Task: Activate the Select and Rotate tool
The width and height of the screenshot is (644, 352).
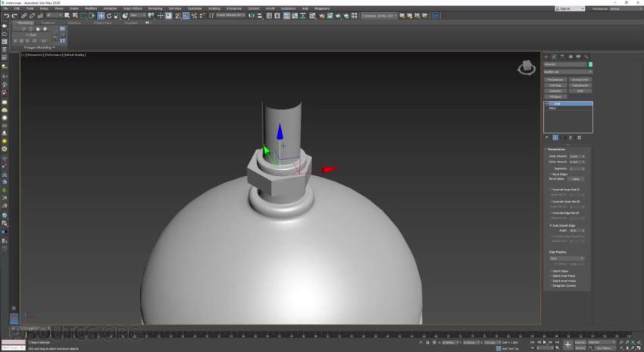Action: (x=109, y=16)
